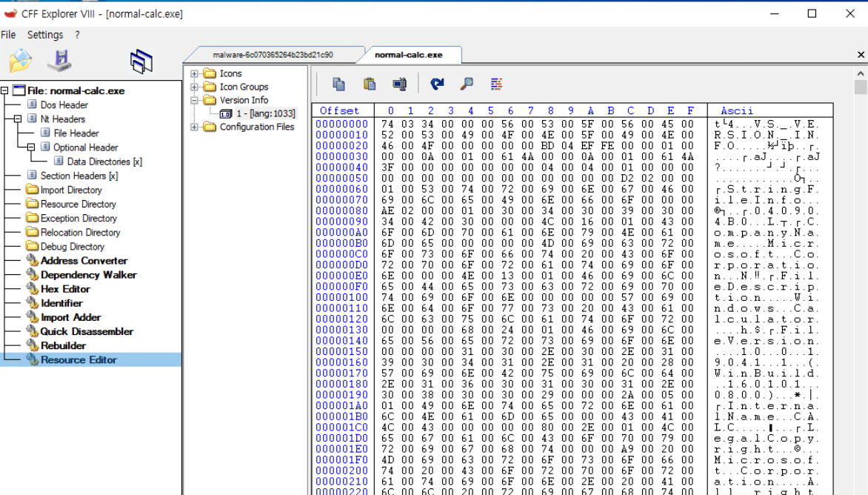Click the ASCII text 'W.i.n.B.u.i.l.d.'
Screen dimensions: 868x495
(767, 373)
